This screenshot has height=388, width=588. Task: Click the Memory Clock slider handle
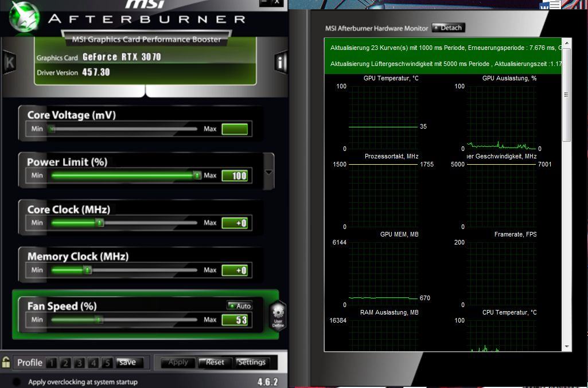point(87,270)
